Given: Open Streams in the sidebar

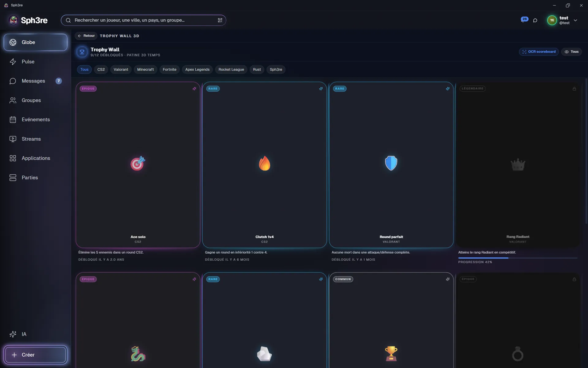Looking at the screenshot, I should (36, 139).
